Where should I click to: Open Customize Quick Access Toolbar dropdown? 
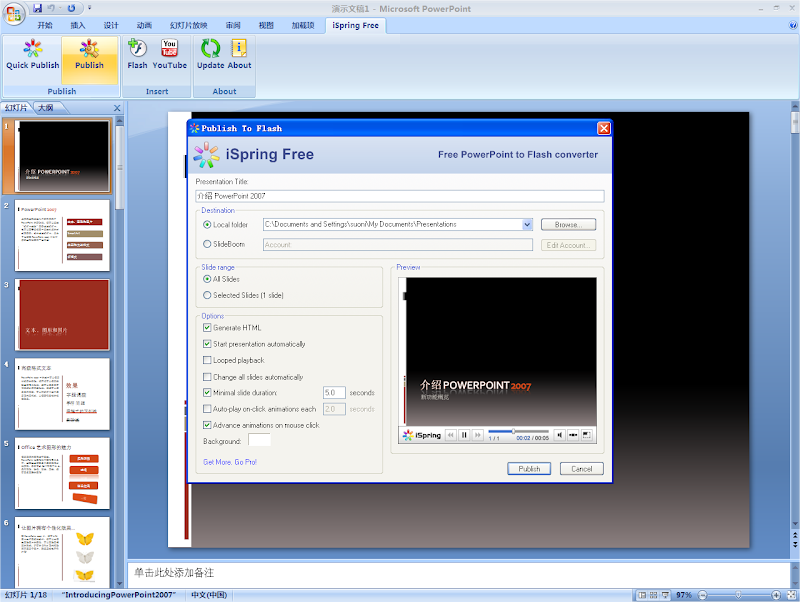(x=89, y=8)
